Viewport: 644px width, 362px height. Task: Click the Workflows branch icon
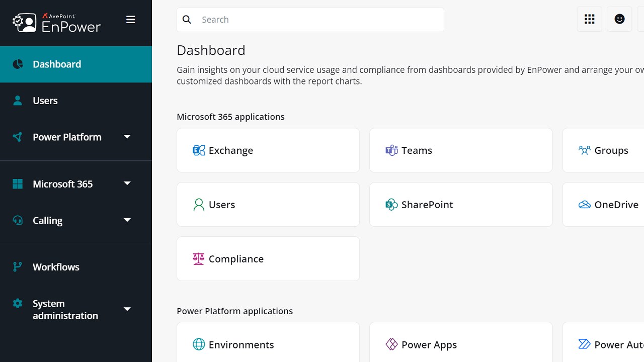point(18,267)
